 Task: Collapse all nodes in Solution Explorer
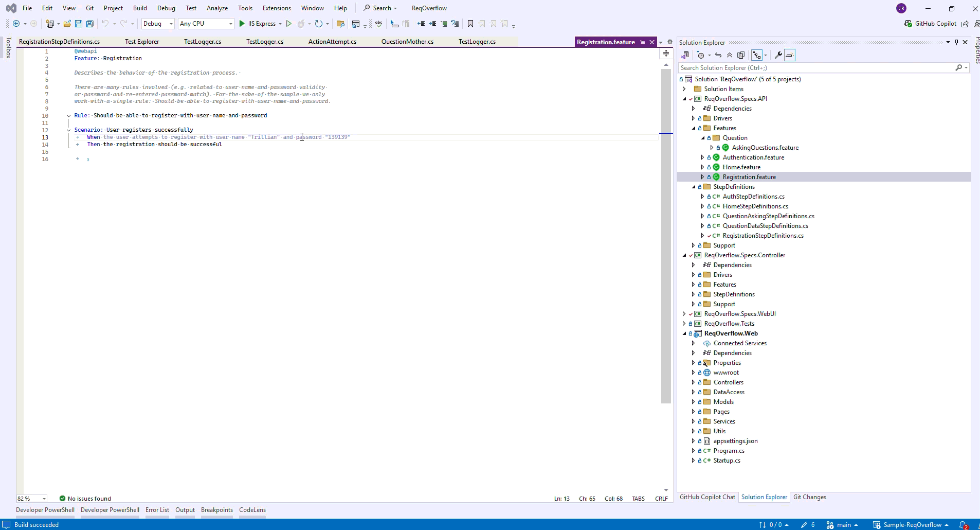pyautogui.click(x=730, y=55)
